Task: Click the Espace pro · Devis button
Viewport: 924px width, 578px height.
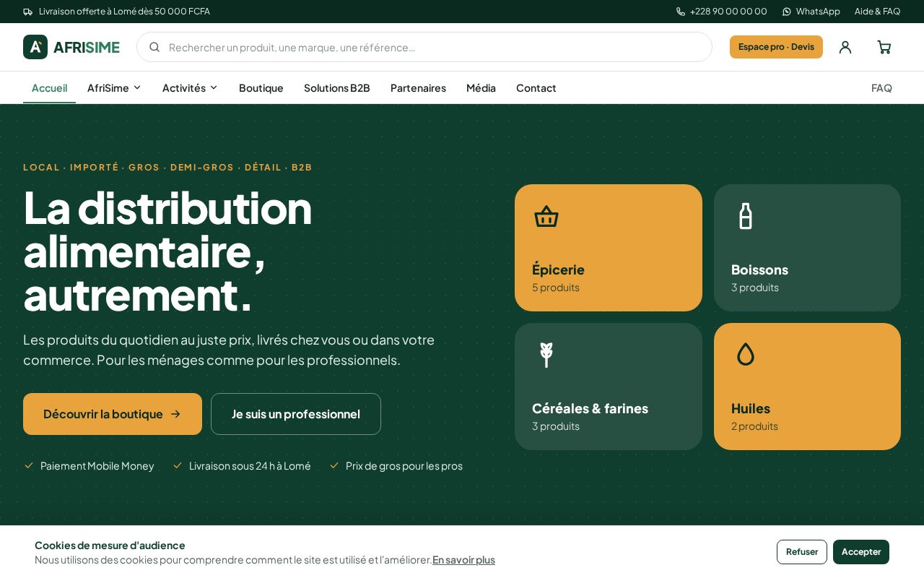Action: (776, 47)
